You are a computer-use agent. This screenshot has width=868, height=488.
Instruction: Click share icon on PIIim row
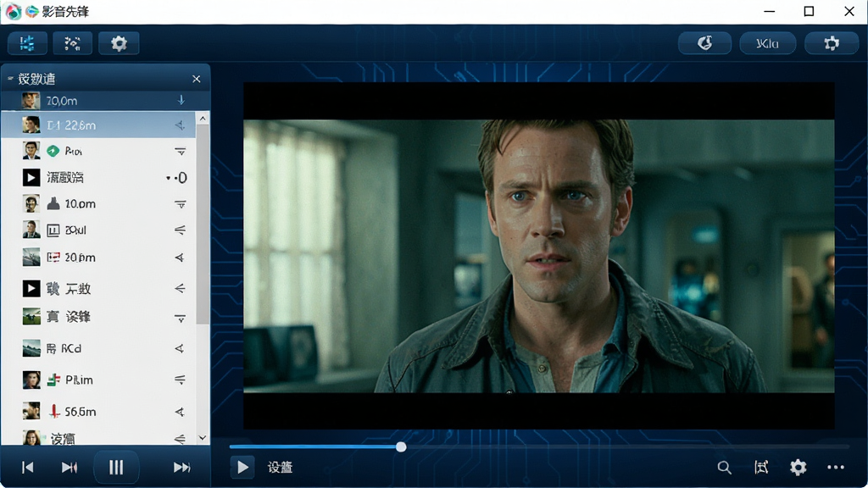click(180, 380)
